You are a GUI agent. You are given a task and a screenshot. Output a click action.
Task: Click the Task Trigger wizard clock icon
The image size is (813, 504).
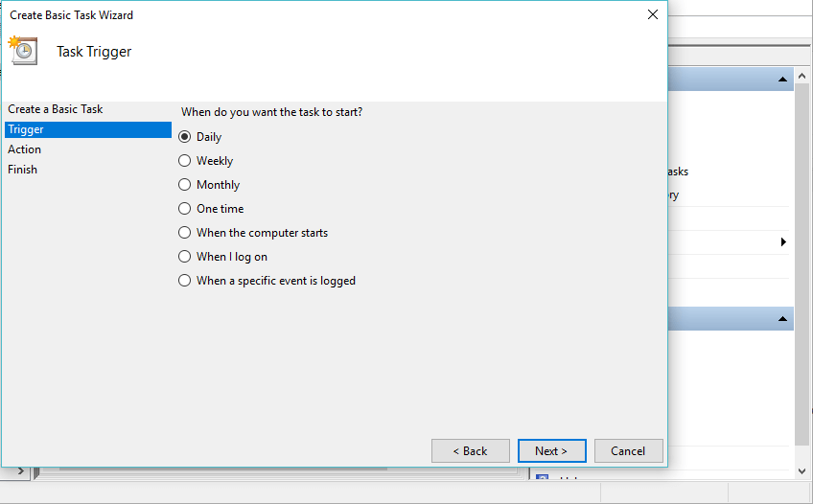(x=24, y=50)
